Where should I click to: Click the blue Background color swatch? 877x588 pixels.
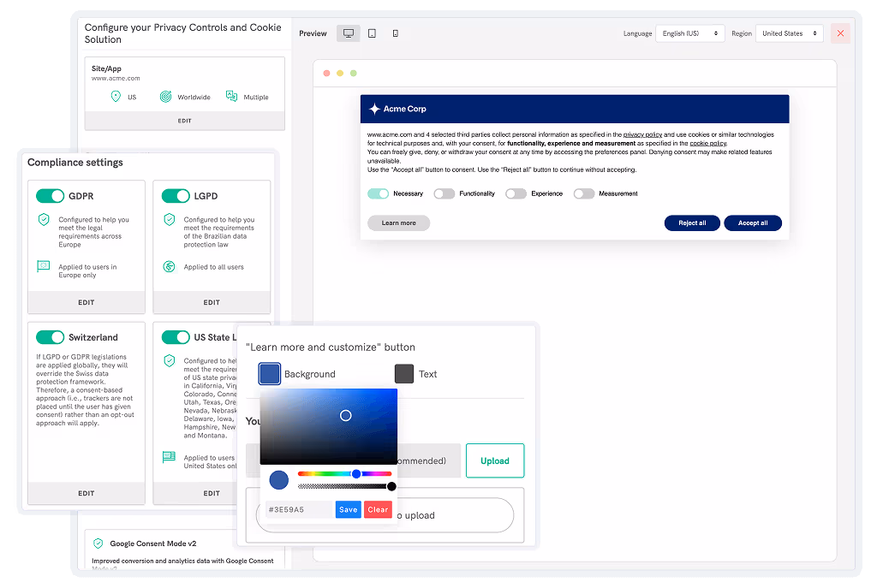coord(270,374)
